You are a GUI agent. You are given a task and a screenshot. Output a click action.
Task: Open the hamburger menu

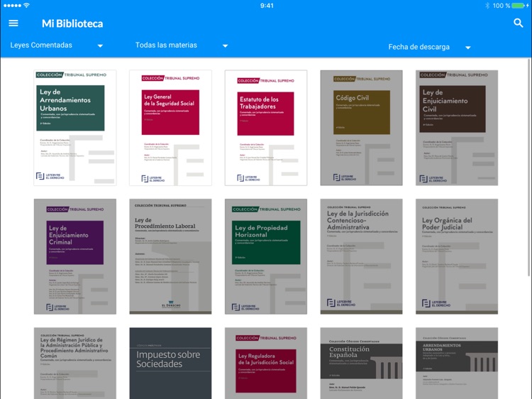[x=13, y=23]
